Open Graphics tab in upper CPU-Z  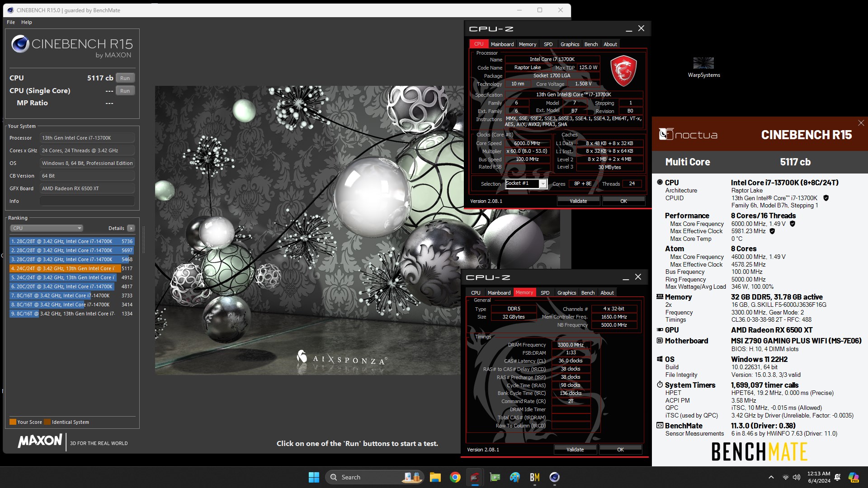570,44
